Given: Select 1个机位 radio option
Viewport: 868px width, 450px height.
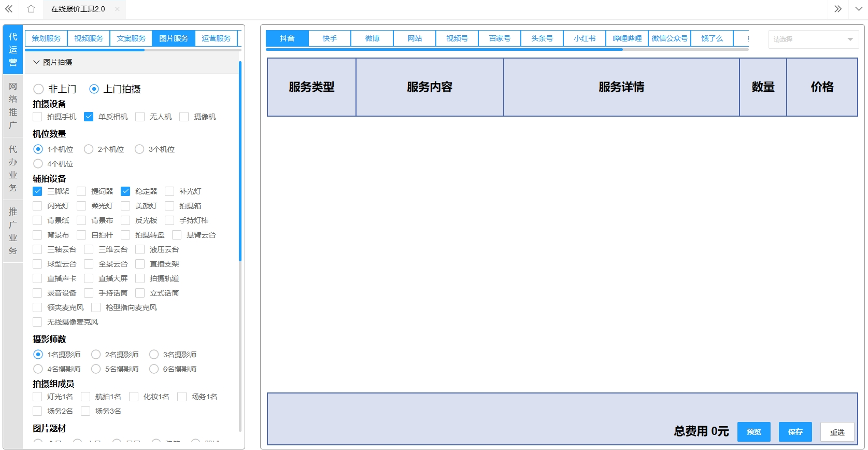Looking at the screenshot, I should tap(38, 149).
